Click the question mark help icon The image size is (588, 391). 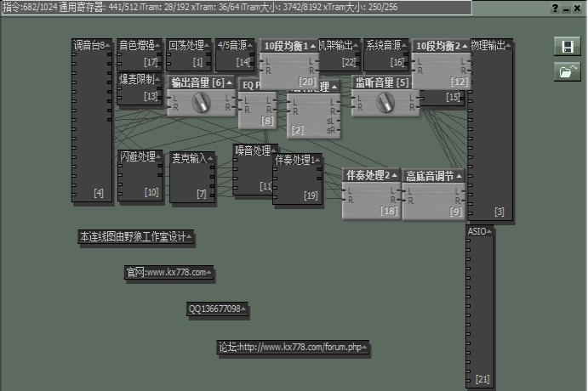point(555,8)
